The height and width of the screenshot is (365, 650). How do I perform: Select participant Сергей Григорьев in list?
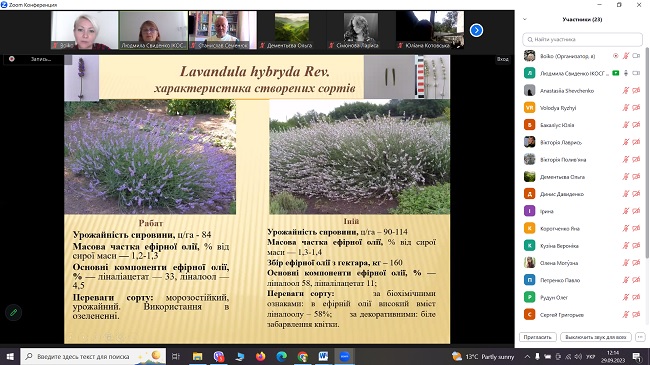(x=582, y=314)
